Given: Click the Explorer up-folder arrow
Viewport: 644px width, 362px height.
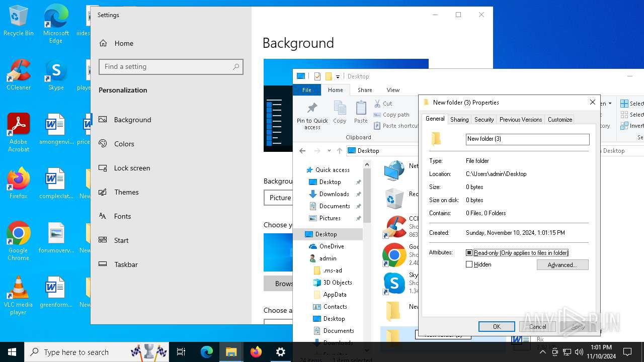Looking at the screenshot, I should point(340,151).
